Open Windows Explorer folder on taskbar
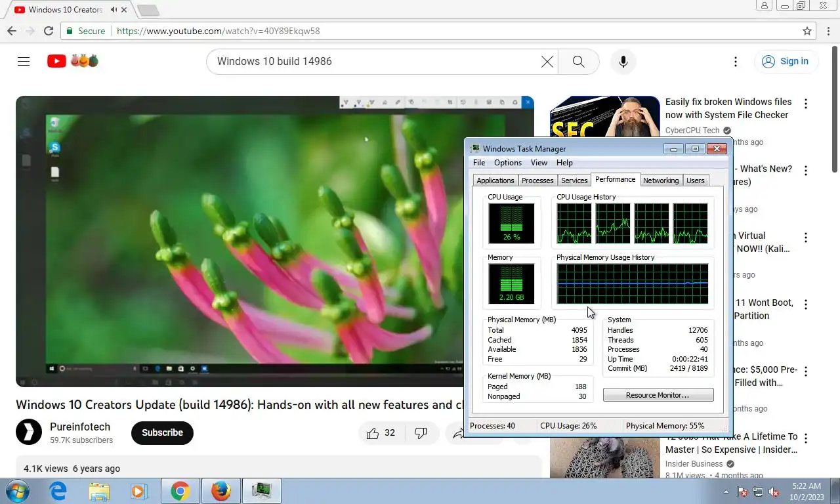840x504 pixels. pyautogui.click(x=99, y=491)
